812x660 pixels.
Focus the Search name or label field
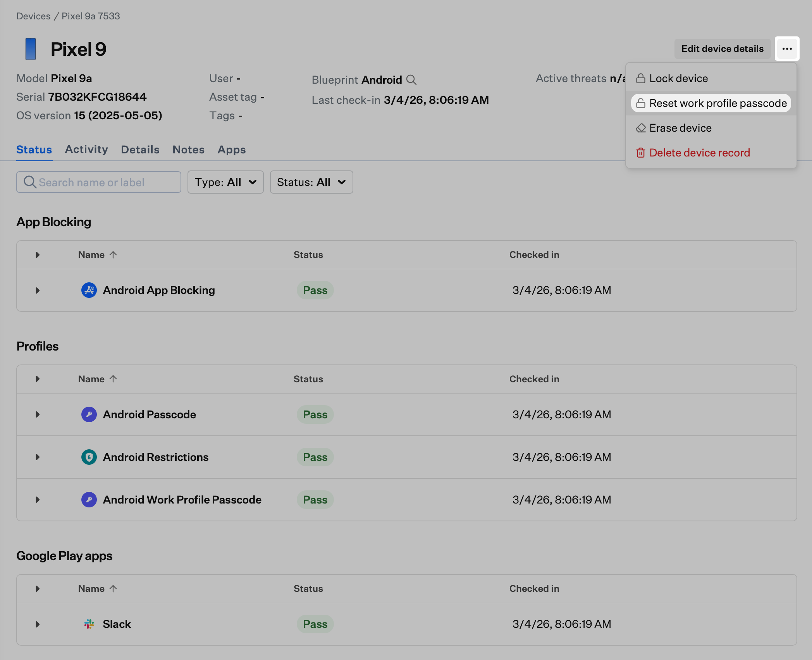point(99,182)
